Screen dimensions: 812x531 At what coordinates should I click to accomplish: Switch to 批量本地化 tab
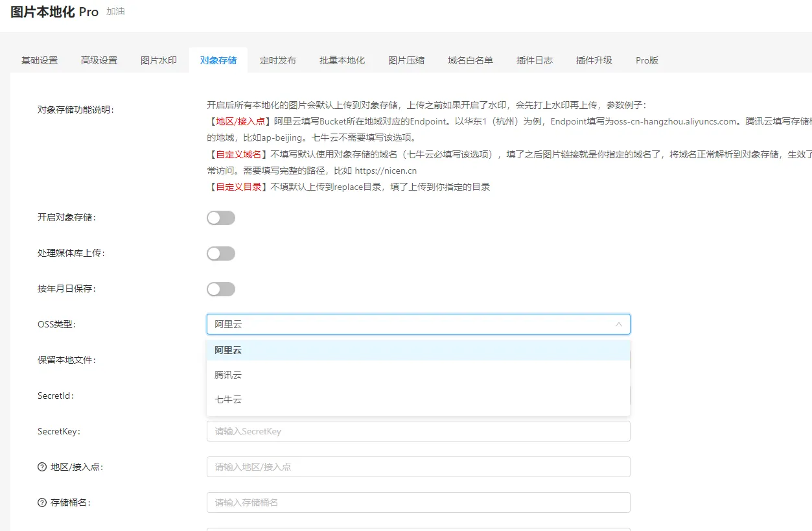[342, 60]
